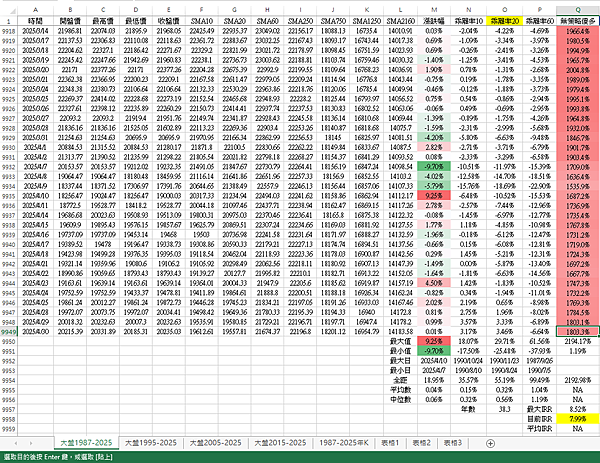Click the 收盤價 header cell
The width and height of the screenshot is (600, 463).
[x=169, y=21]
